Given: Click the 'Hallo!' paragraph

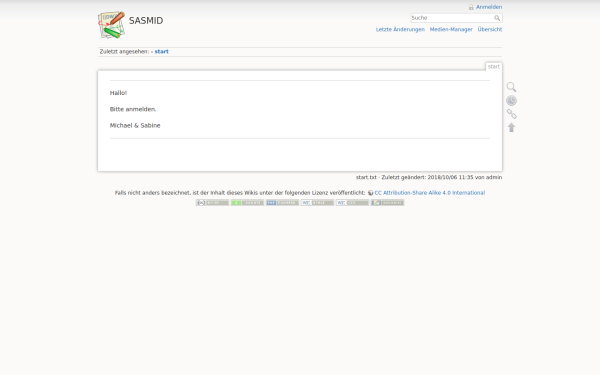Looking at the screenshot, I should [118, 93].
